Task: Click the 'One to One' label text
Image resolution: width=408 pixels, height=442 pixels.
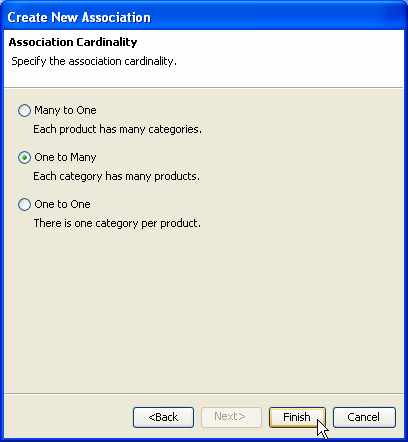Action: point(62,204)
